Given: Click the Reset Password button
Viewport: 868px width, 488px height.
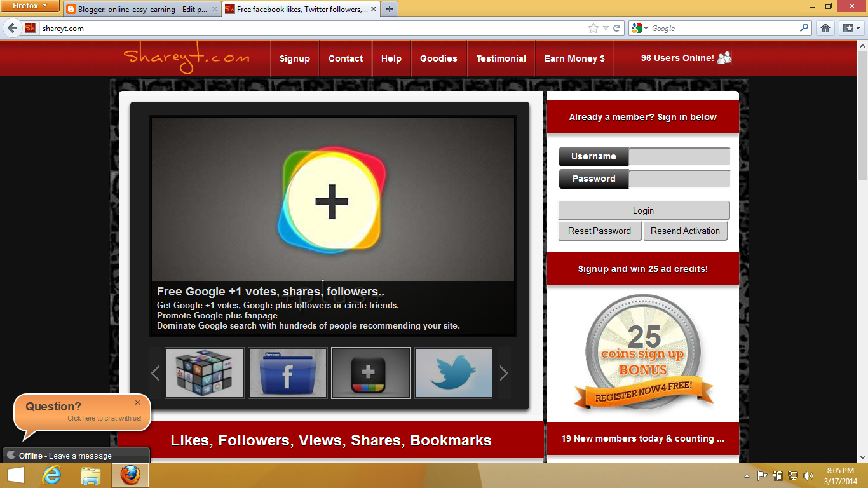Looking at the screenshot, I should (x=600, y=231).
